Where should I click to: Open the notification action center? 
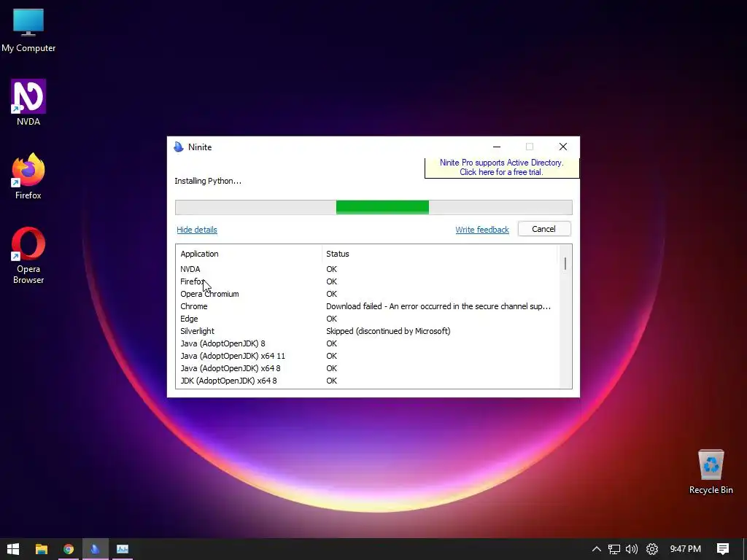coord(723,549)
